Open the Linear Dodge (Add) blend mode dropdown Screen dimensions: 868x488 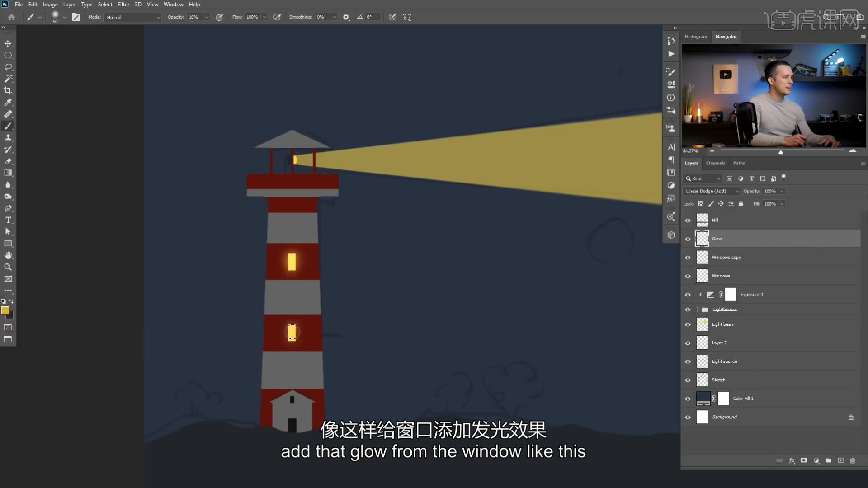point(712,191)
